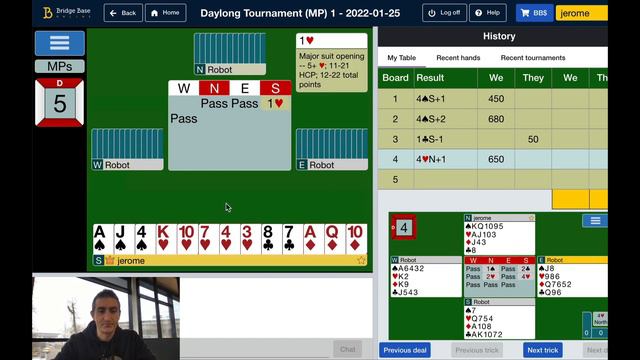Screen dimensions: 640x360
Task: Go back with the Back button
Action: (x=123, y=13)
